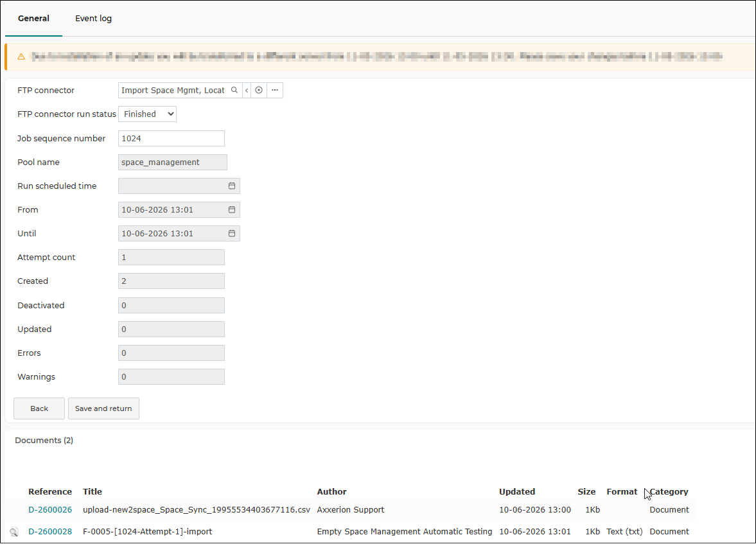
Task: Click the F-0005-[1024-Attempt-1]-import title
Action: [x=148, y=531]
